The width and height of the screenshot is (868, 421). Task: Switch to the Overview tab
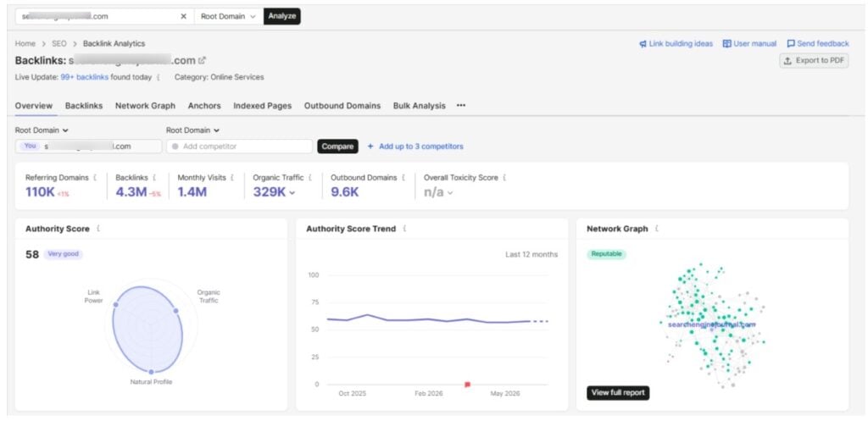[x=34, y=106]
